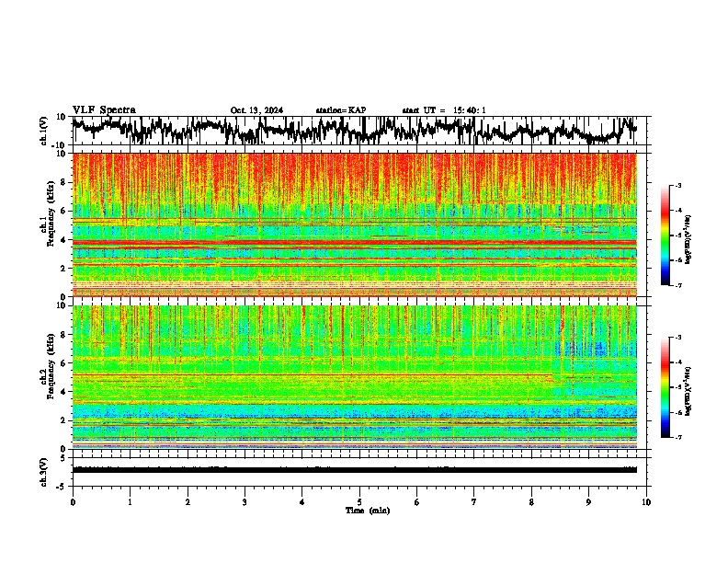
Task: Select the date text "Oct. 13, 2024"
Action: click(x=256, y=110)
